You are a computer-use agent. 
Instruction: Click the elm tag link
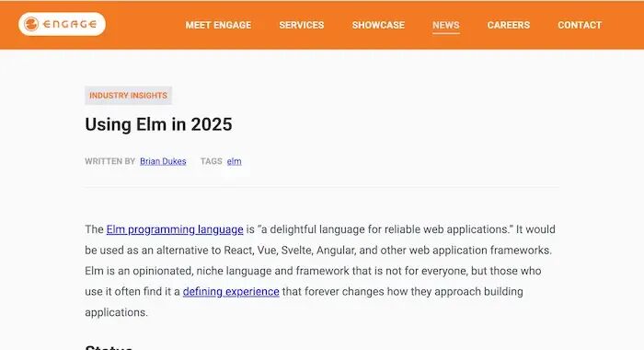234,161
